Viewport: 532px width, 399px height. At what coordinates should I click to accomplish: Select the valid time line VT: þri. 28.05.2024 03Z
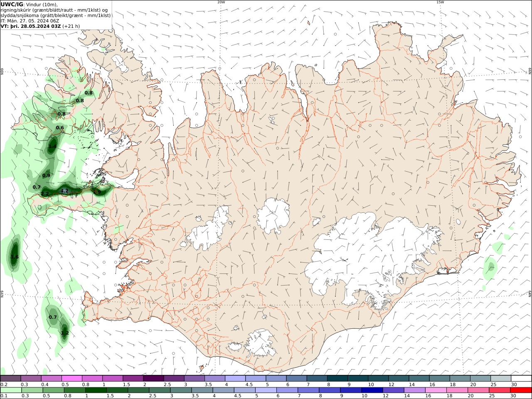tap(31, 26)
